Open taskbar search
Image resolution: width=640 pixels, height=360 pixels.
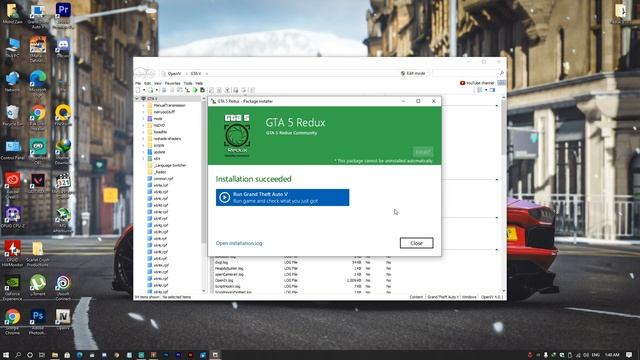(x=18, y=355)
